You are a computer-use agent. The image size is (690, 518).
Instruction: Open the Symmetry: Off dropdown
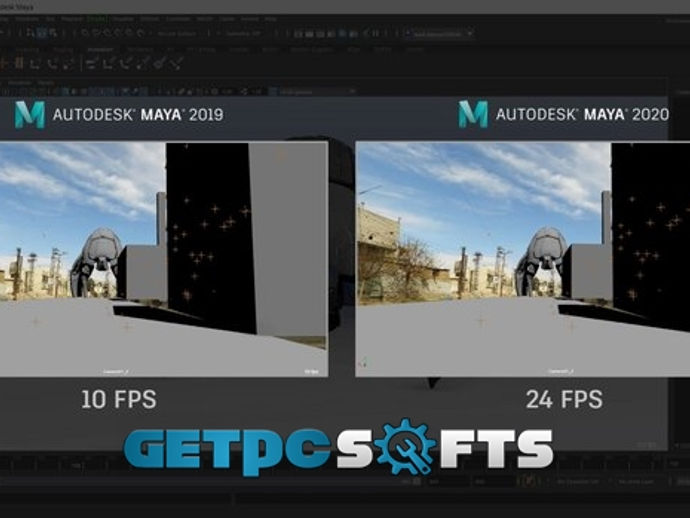[x=243, y=33]
